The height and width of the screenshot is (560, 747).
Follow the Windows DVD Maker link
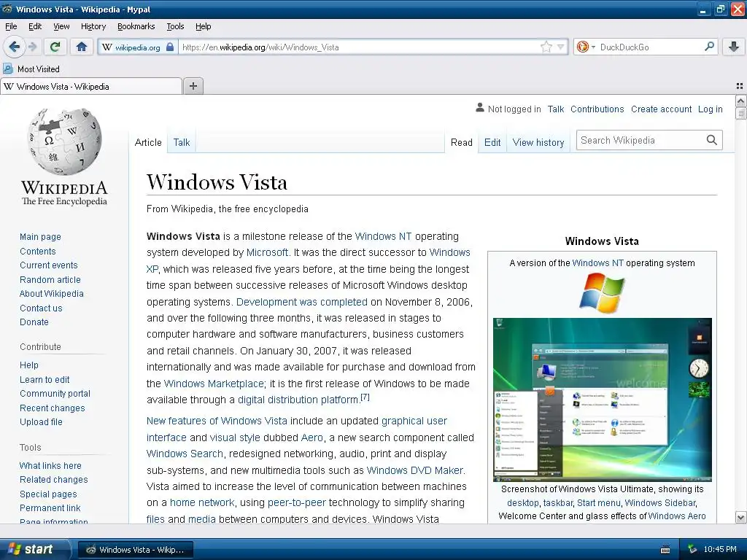point(414,470)
